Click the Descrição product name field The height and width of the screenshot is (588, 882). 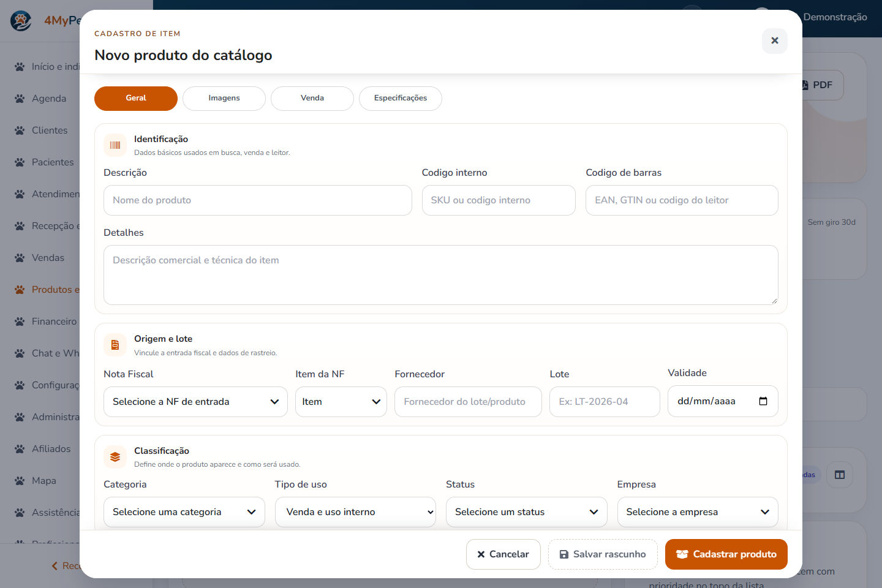[x=258, y=200]
